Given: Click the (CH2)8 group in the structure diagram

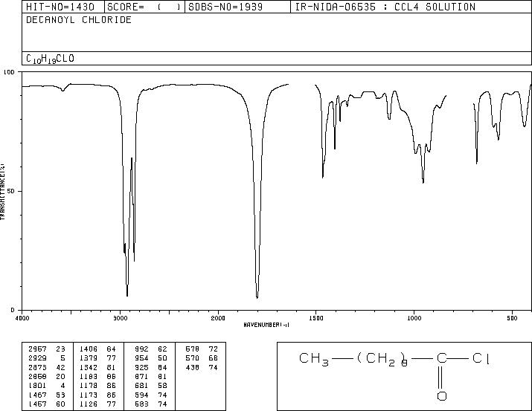Looking at the screenshot, I should click(x=382, y=360).
